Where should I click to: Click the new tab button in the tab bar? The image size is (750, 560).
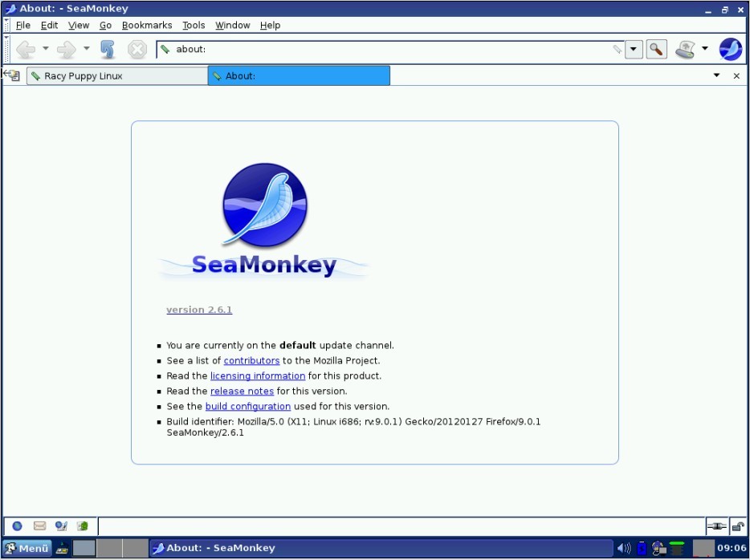tap(11, 75)
